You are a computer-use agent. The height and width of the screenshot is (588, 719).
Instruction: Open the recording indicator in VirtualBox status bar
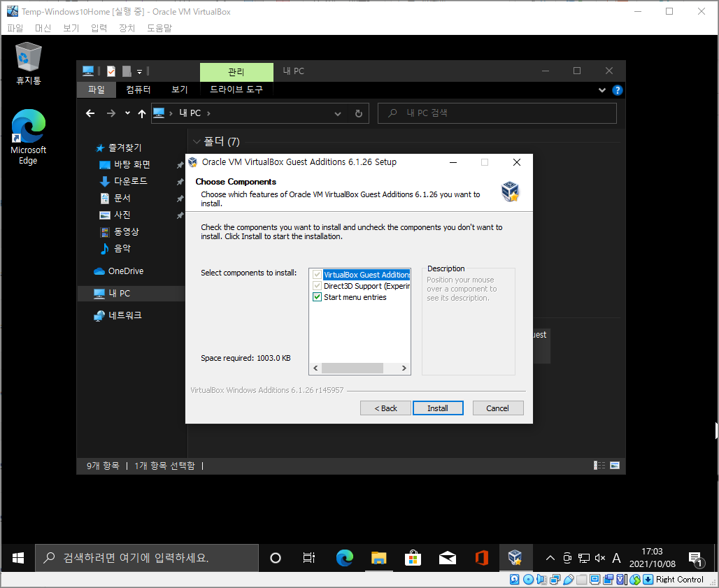click(x=608, y=580)
